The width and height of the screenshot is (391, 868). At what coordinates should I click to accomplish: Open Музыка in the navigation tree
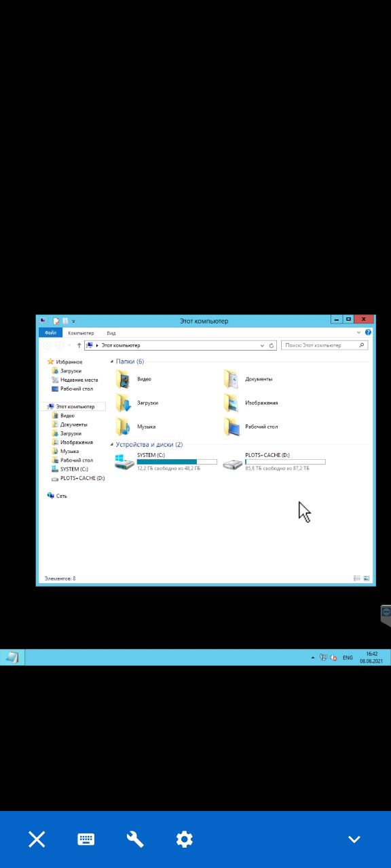[65, 451]
